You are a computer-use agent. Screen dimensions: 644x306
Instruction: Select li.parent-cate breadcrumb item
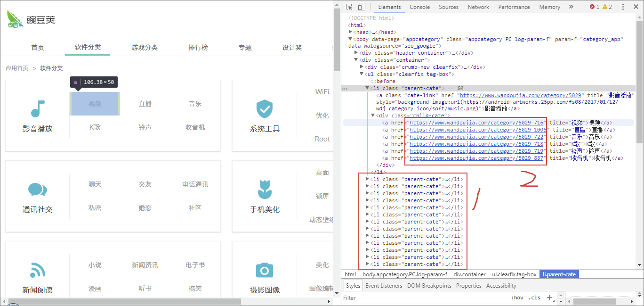[x=559, y=274]
